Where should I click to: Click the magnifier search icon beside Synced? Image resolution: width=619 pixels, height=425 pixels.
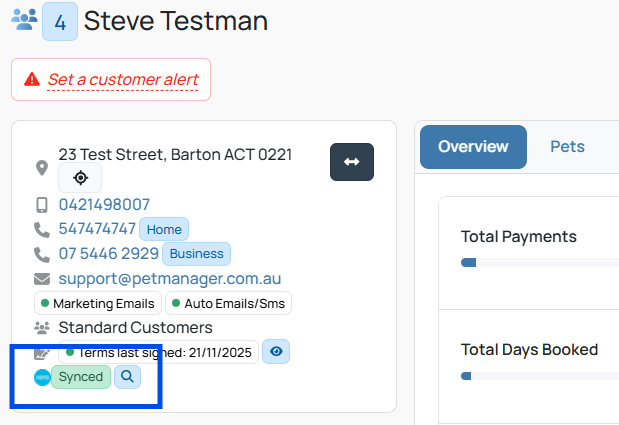pos(127,377)
